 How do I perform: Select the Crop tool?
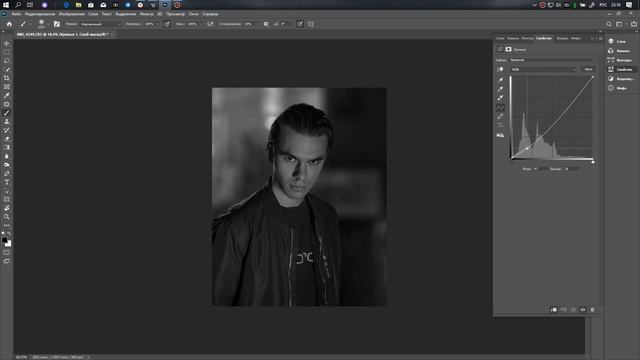(x=7, y=78)
